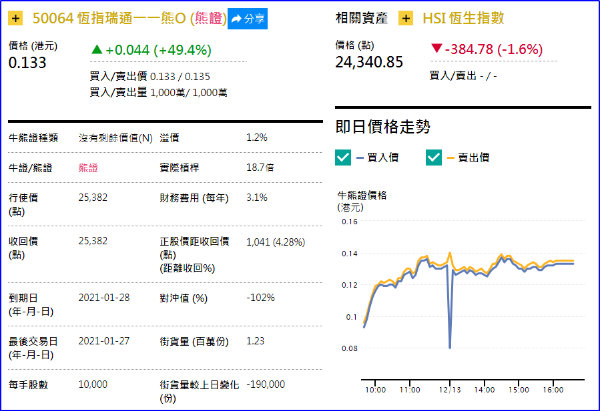The image size is (600, 411).
Task: Select HSI change -384.78 (-1.6%)
Action: 494,49
